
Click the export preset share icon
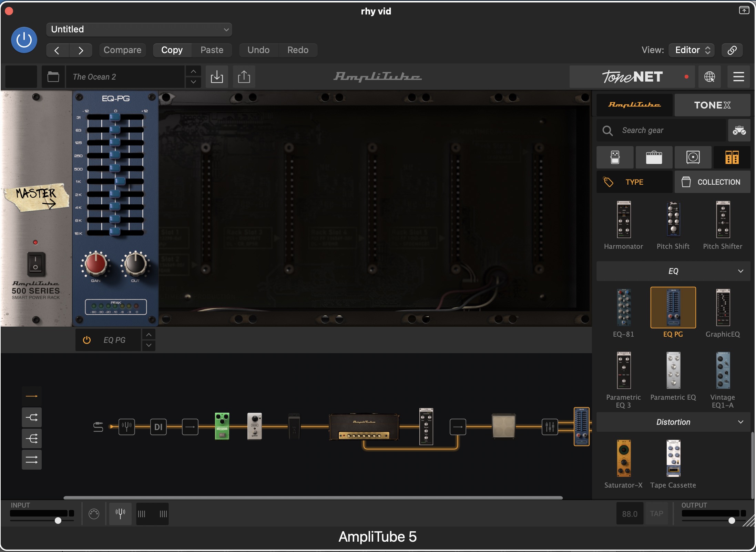point(244,76)
